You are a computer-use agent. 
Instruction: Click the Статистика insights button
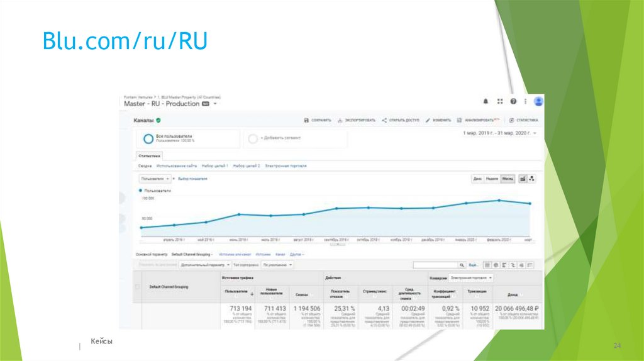pyautogui.click(x=524, y=120)
